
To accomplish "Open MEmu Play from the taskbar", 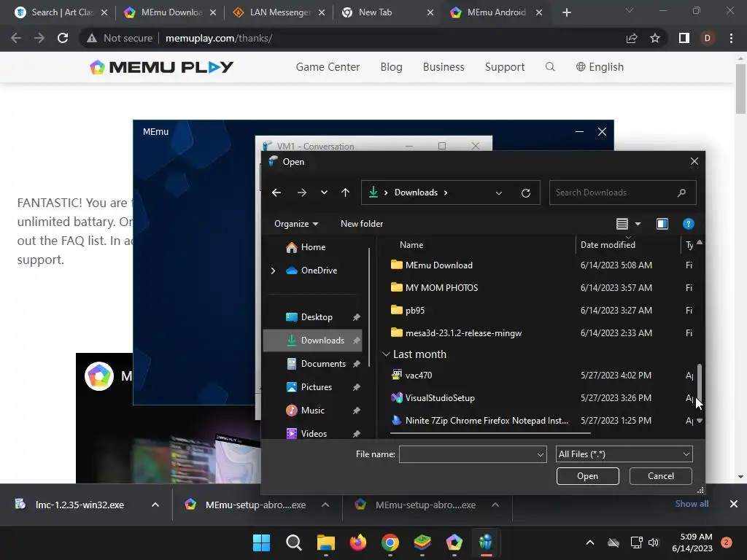I will coord(454,542).
